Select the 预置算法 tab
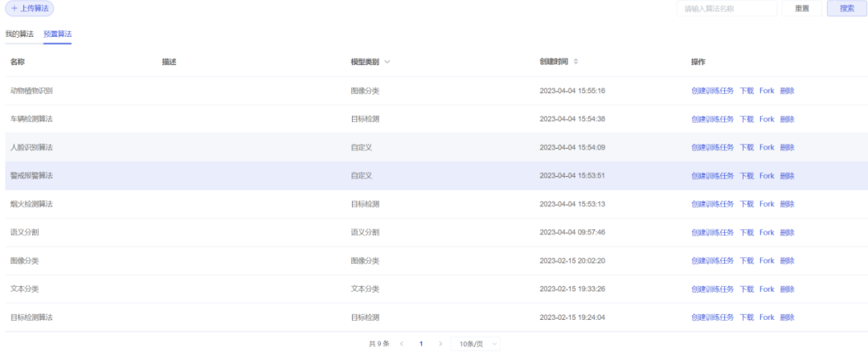 click(57, 35)
